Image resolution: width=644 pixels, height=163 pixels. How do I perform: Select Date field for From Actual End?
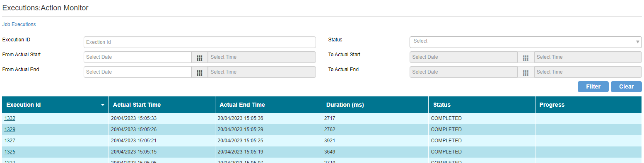click(137, 72)
